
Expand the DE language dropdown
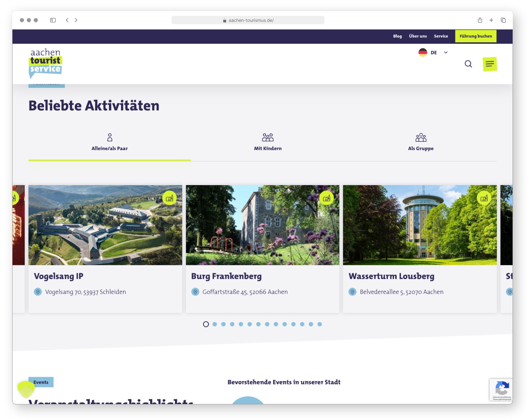click(433, 52)
